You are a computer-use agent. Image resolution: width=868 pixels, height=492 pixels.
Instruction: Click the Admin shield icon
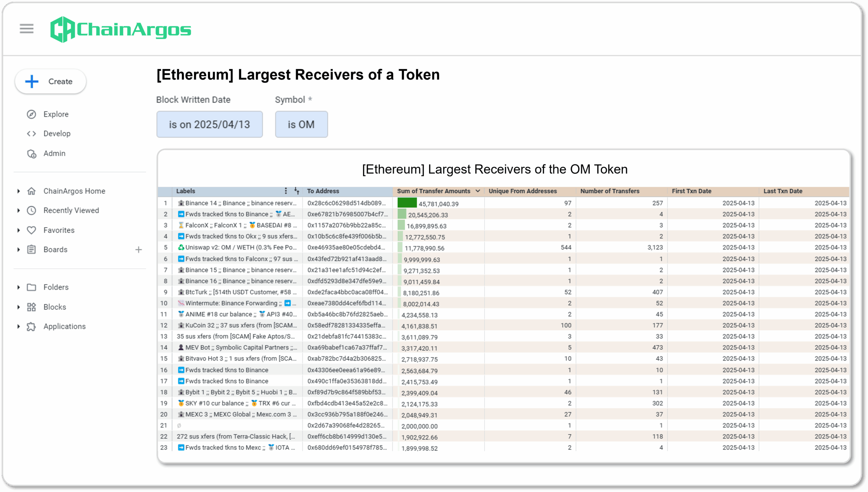coord(32,153)
